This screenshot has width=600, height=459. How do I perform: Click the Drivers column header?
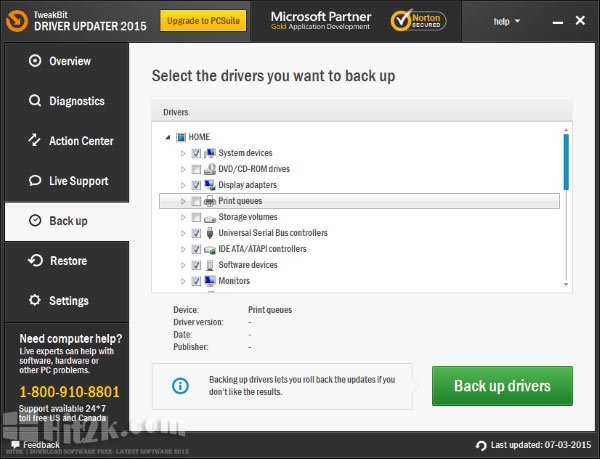(362, 112)
